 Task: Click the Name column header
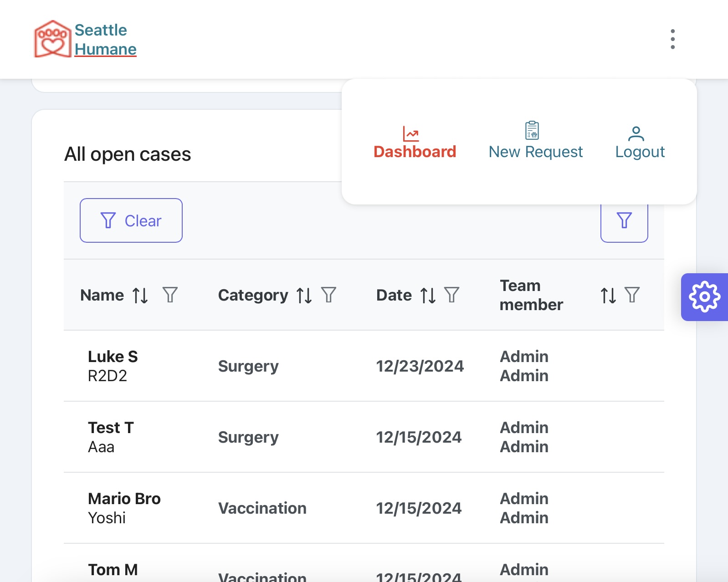click(x=102, y=295)
